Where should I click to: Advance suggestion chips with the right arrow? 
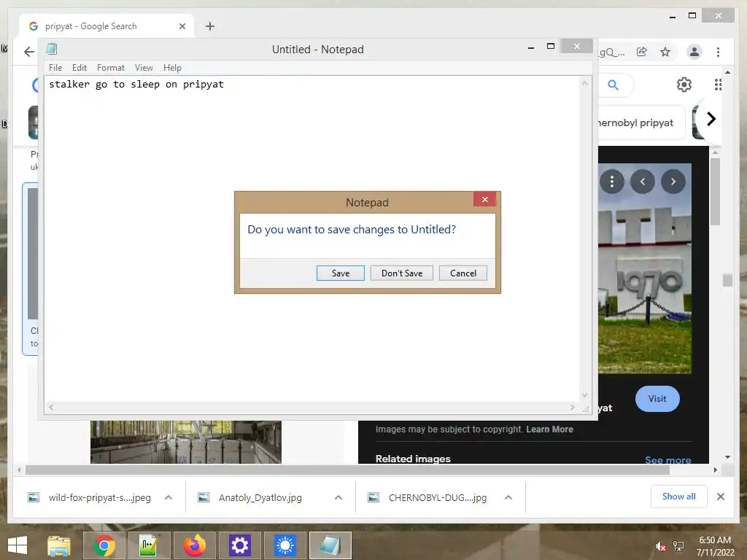tap(711, 119)
